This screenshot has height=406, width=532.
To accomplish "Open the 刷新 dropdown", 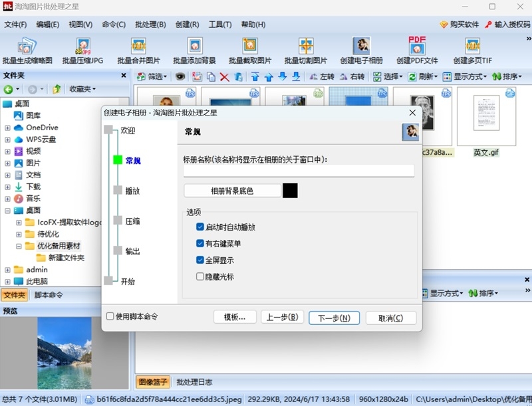I will click(x=423, y=77).
